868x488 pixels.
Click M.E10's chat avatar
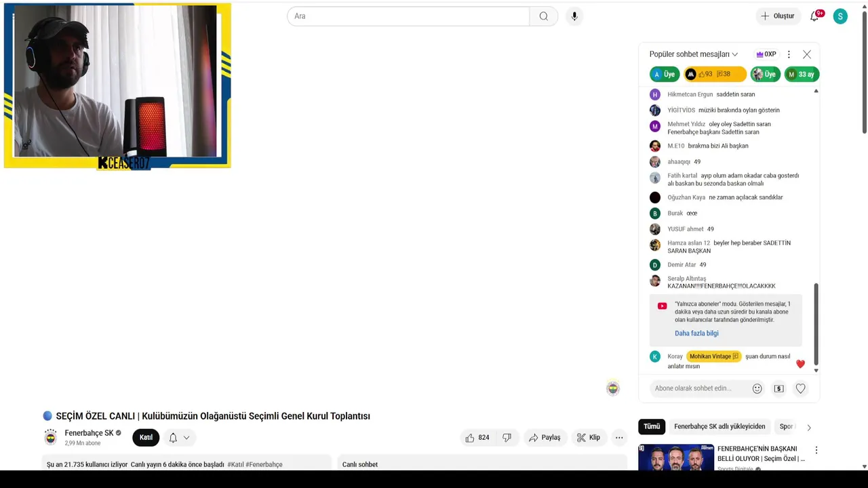[655, 146]
